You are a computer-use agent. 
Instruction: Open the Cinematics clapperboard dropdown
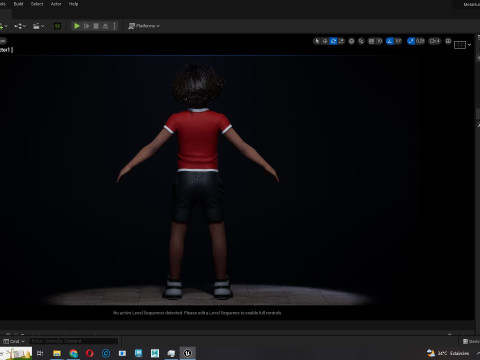(39, 26)
